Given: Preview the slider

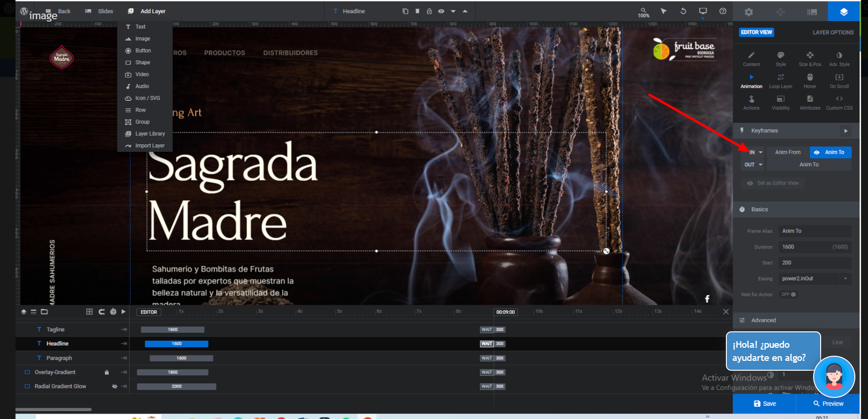Looking at the screenshot, I should click(828, 404).
